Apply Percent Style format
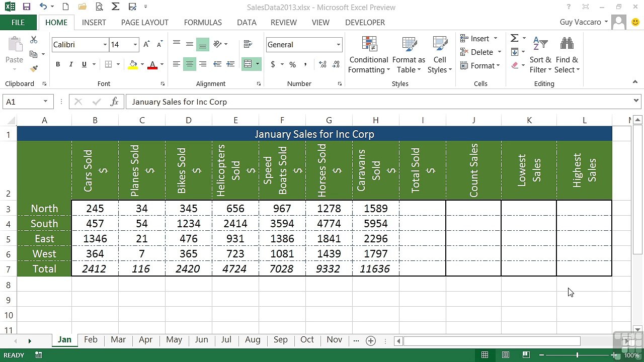The image size is (644, 362). point(292,64)
